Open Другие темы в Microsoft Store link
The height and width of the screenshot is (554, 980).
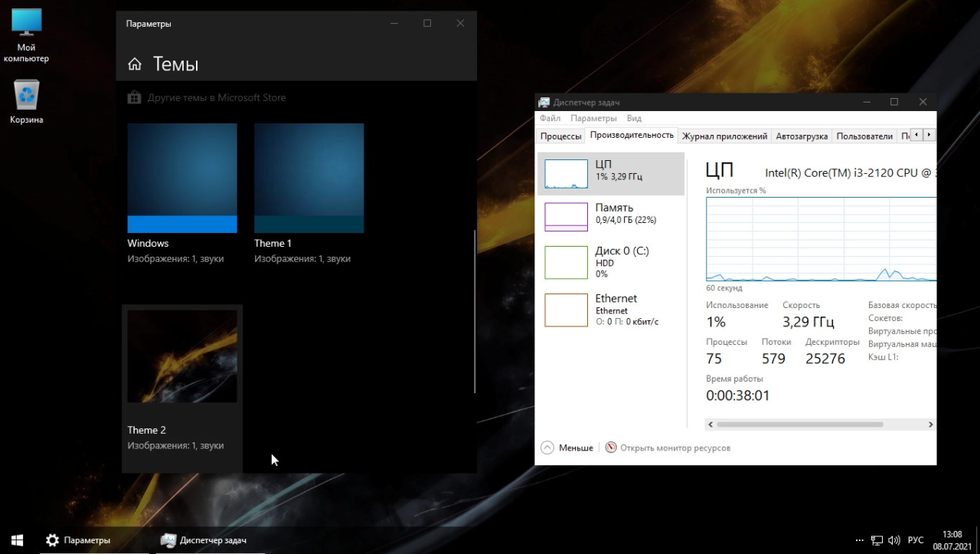pyautogui.click(x=217, y=97)
